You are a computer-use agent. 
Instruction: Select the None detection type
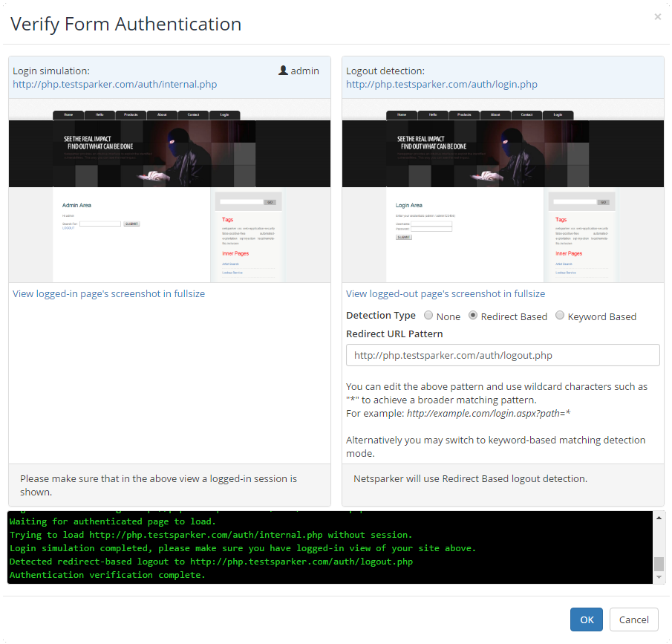pos(428,316)
